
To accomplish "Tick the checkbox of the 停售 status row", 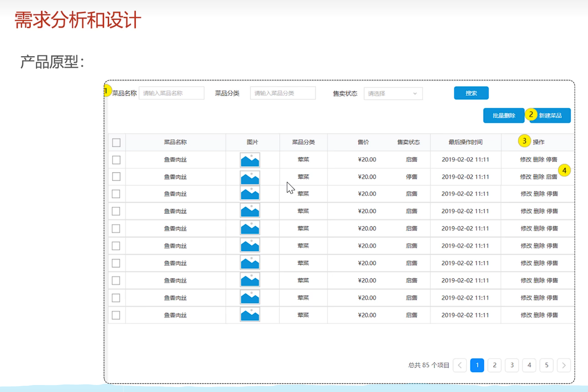I will [x=116, y=177].
